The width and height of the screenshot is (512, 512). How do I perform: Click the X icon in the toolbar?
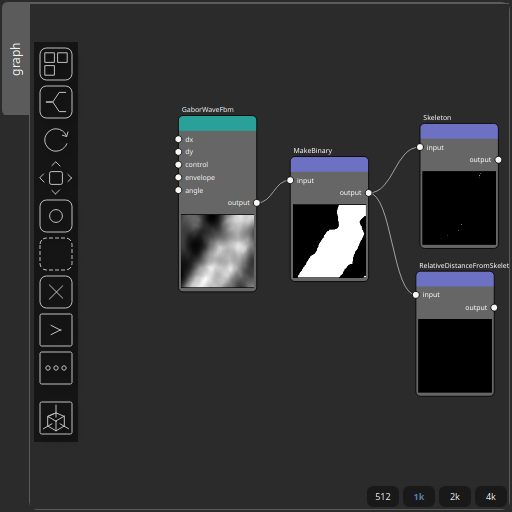tap(56, 292)
